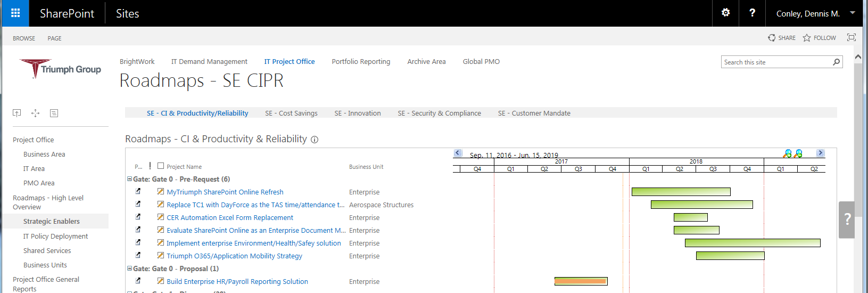Click the edit icon for Evaluate SharePoint Online
The width and height of the screenshot is (868, 293).
tap(160, 230)
